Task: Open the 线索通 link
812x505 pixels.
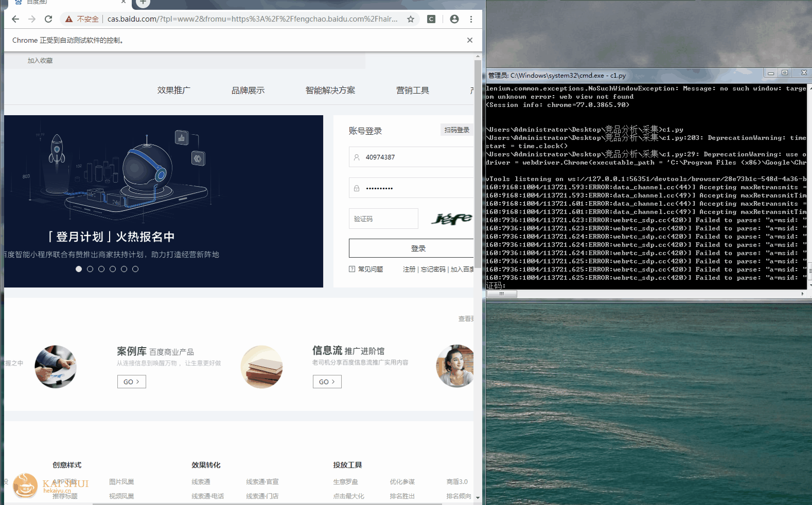Action: [201, 482]
